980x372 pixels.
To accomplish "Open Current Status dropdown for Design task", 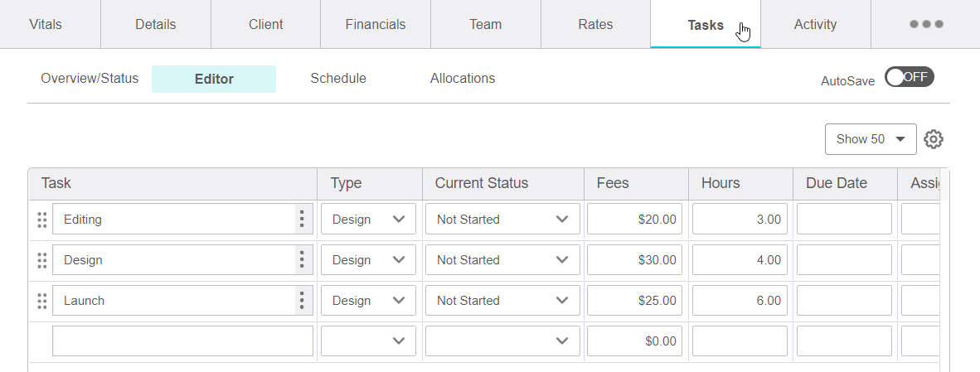I will (502, 260).
